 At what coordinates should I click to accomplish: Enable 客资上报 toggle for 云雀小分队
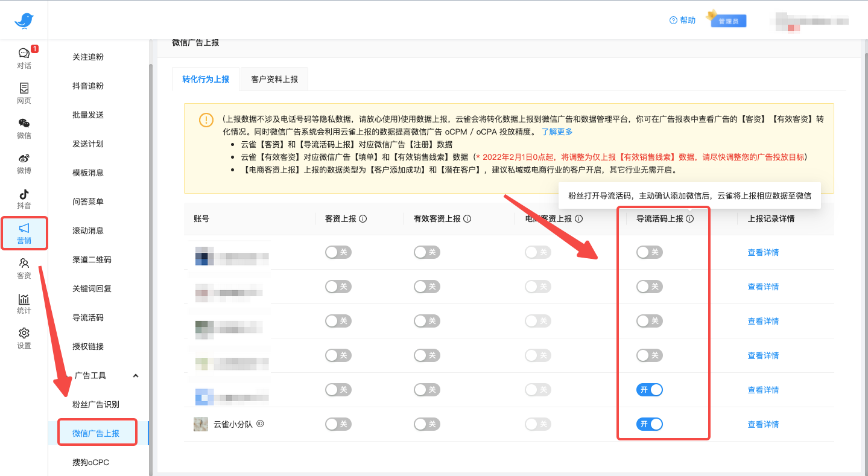pyautogui.click(x=338, y=424)
